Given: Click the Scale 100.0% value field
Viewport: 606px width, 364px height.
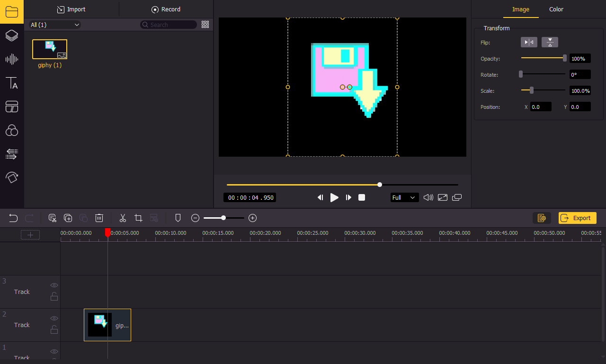Looking at the screenshot, I should pos(580,91).
